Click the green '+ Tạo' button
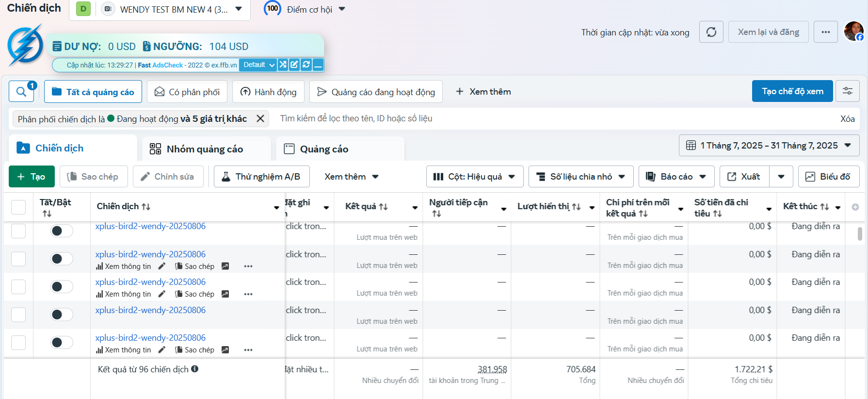This screenshot has width=868, height=399. click(32, 177)
